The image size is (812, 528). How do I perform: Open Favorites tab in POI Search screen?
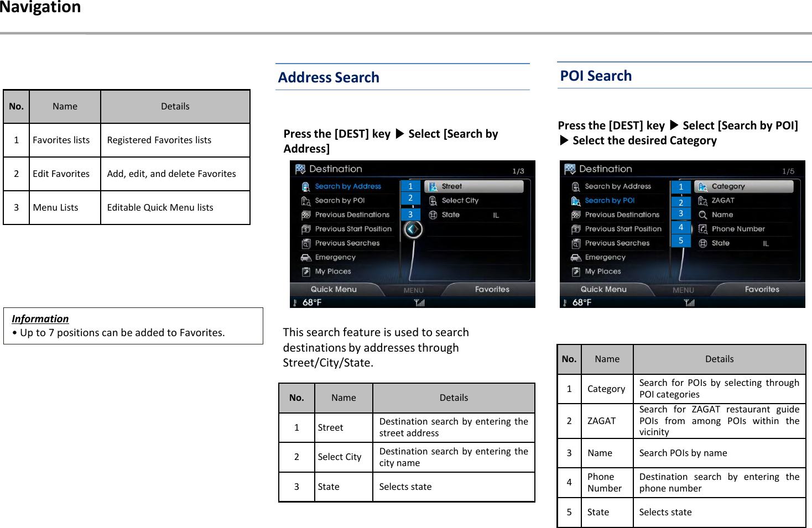coord(762,289)
